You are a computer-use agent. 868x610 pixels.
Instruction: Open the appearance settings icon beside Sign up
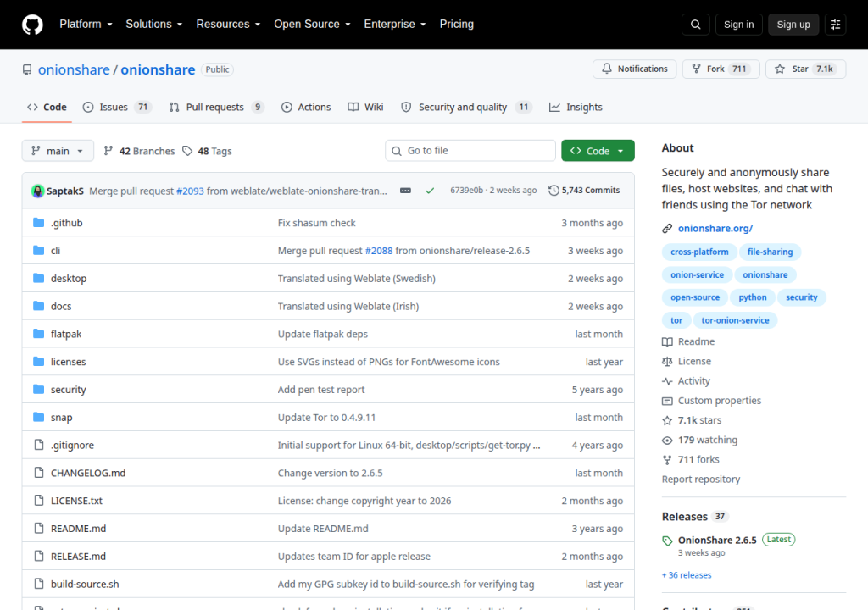(x=835, y=25)
